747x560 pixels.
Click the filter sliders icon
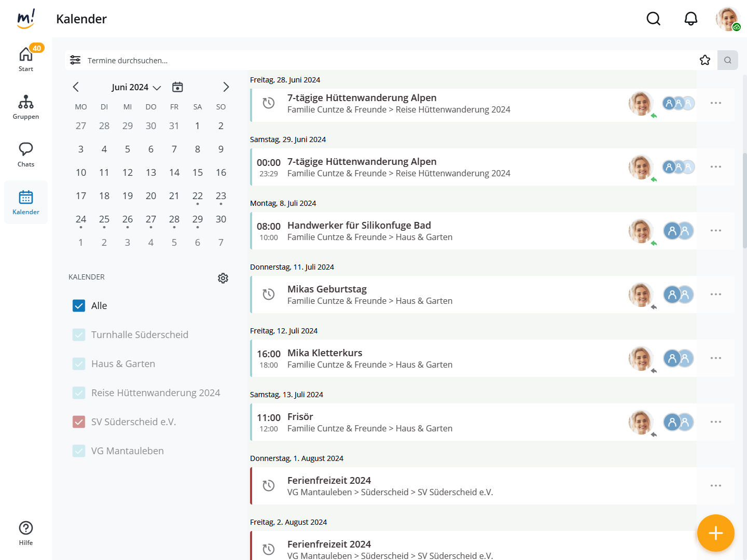(x=75, y=60)
